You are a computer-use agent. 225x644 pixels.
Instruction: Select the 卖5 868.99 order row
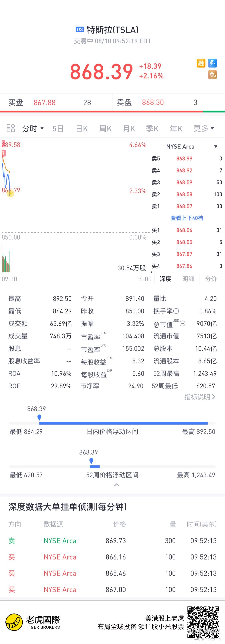(x=187, y=158)
